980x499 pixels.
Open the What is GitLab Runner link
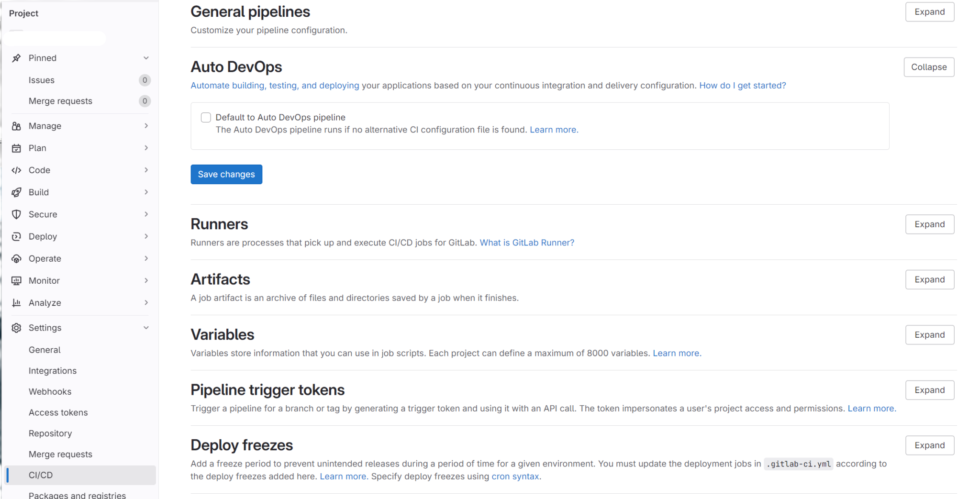(526, 243)
